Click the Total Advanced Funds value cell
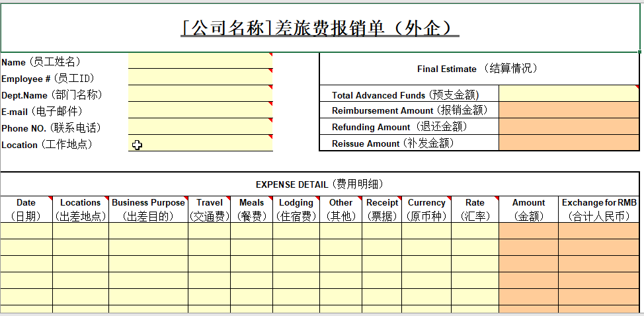 point(569,95)
